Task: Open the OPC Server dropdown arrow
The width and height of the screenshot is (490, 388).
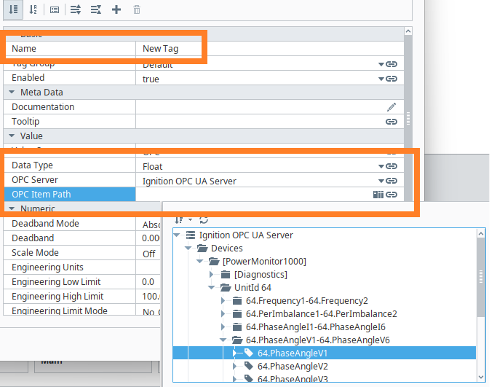Action: 381,181
